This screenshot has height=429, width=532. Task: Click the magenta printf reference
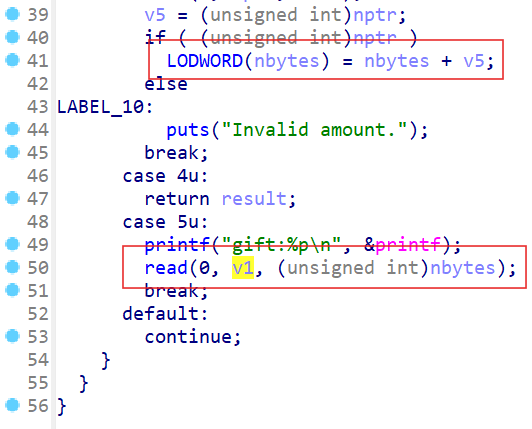[x=408, y=244]
